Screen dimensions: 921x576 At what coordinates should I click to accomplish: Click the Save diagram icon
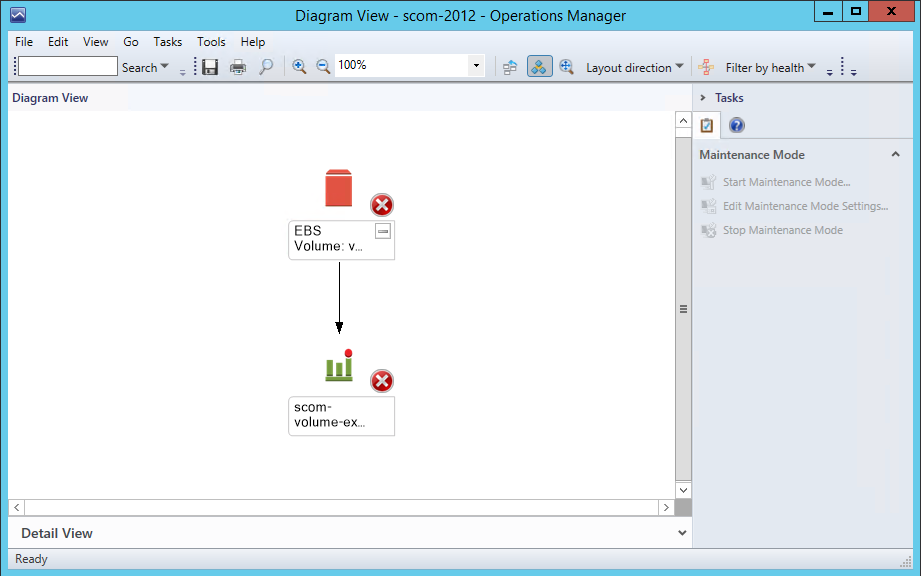[210, 67]
